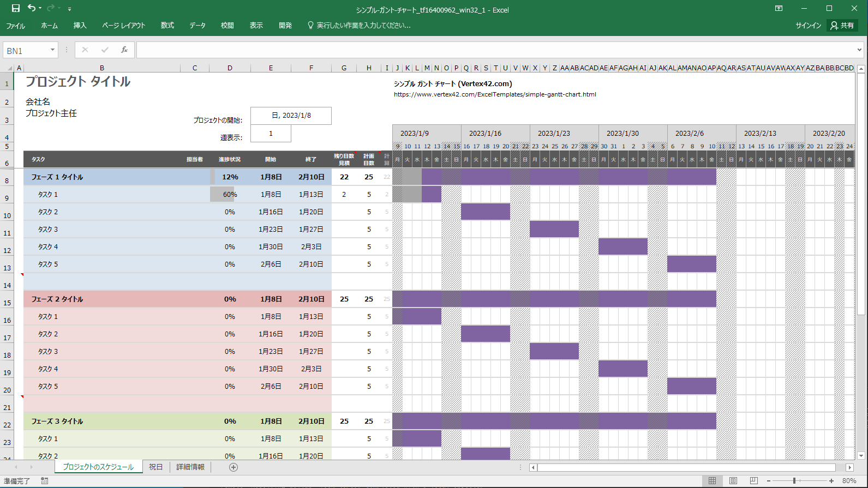This screenshot has height=488, width=868.
Task: Click the project start date cell
Action: click(x=291, y=116)
